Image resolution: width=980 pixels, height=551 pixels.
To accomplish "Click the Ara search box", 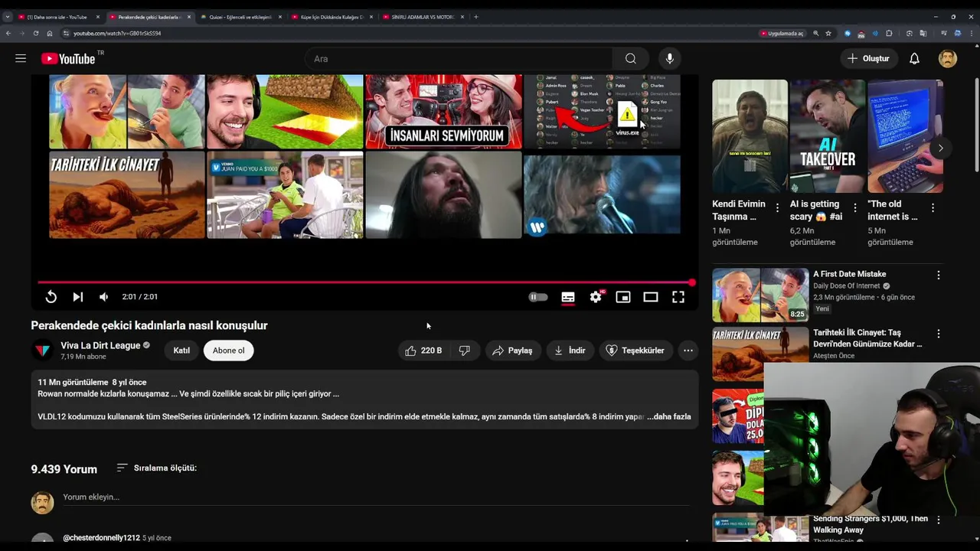I will (458, 59).
